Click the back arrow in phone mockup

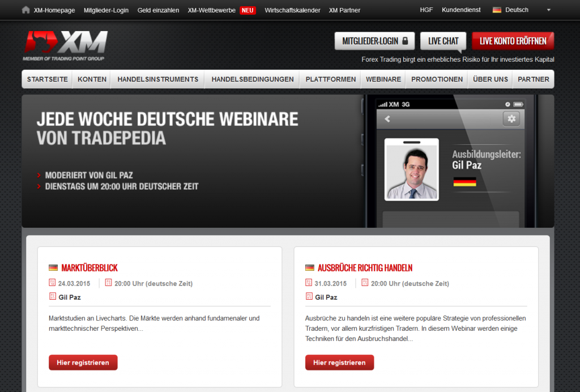tap(387, 119)
